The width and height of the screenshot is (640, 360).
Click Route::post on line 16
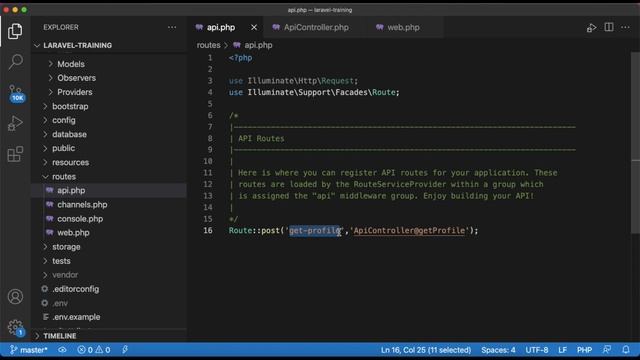[254, 231]
